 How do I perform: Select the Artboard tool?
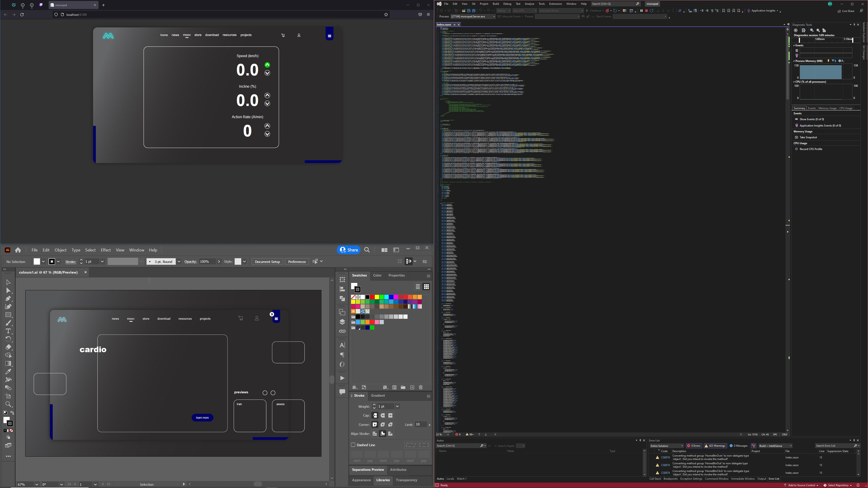coord(8,396)
